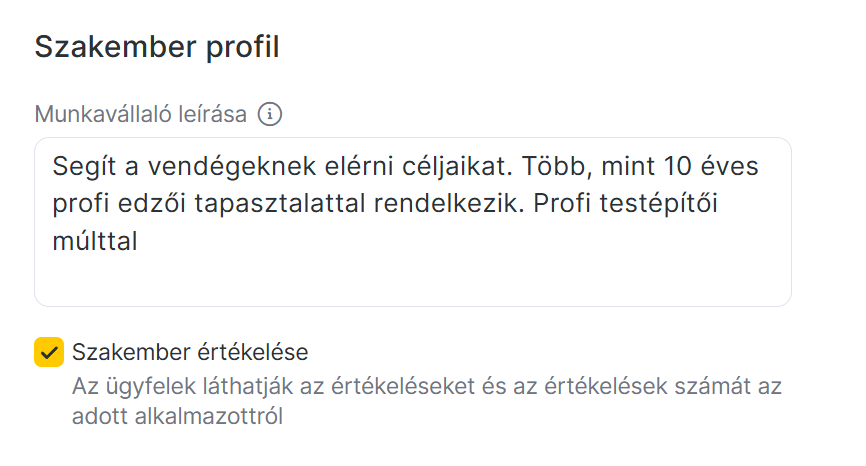Place cursor on the word múlttal

94,239
